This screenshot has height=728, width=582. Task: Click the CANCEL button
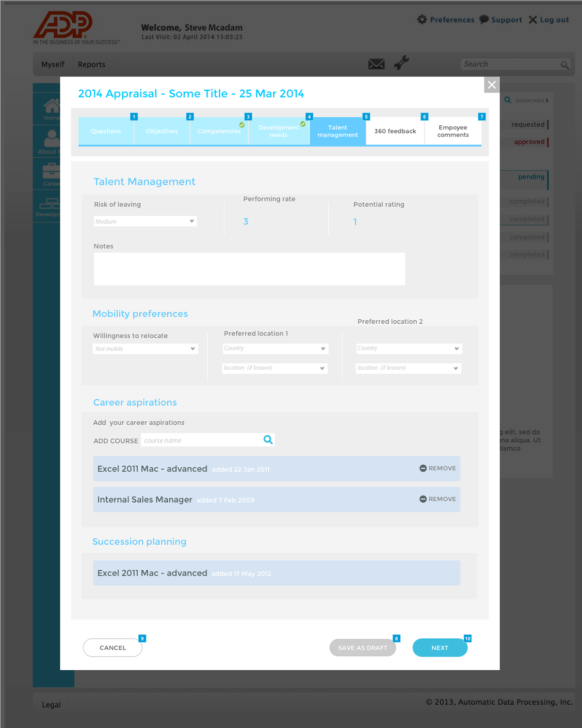pos(113,647)
